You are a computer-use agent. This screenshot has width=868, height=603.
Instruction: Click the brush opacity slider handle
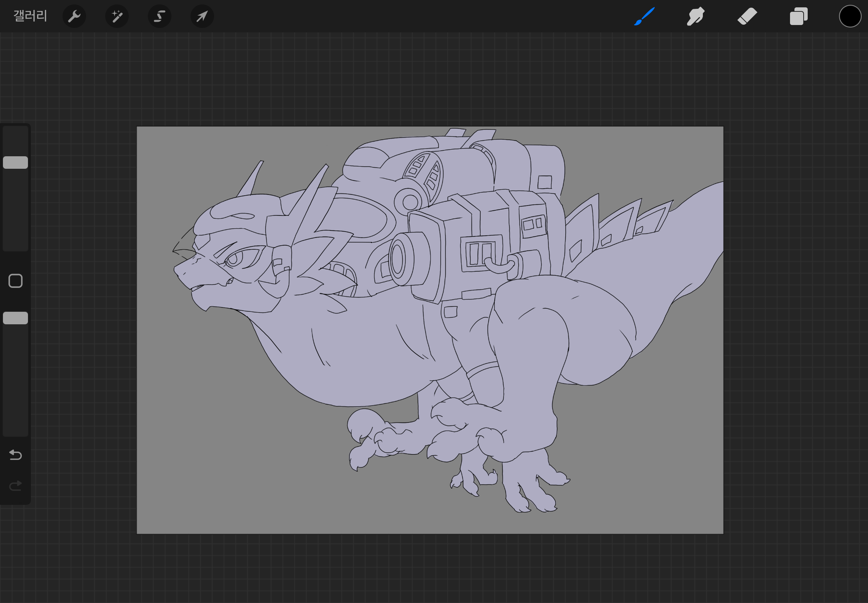pos(15,318)
